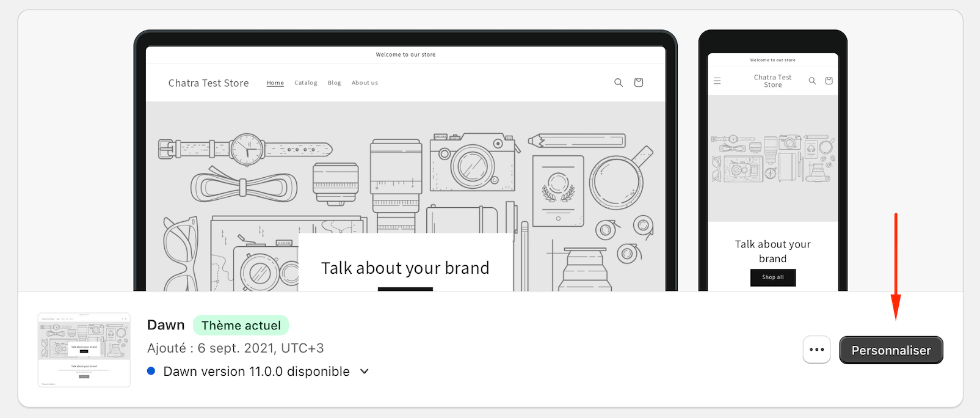Open the three-dot theme actions menu

816,350
